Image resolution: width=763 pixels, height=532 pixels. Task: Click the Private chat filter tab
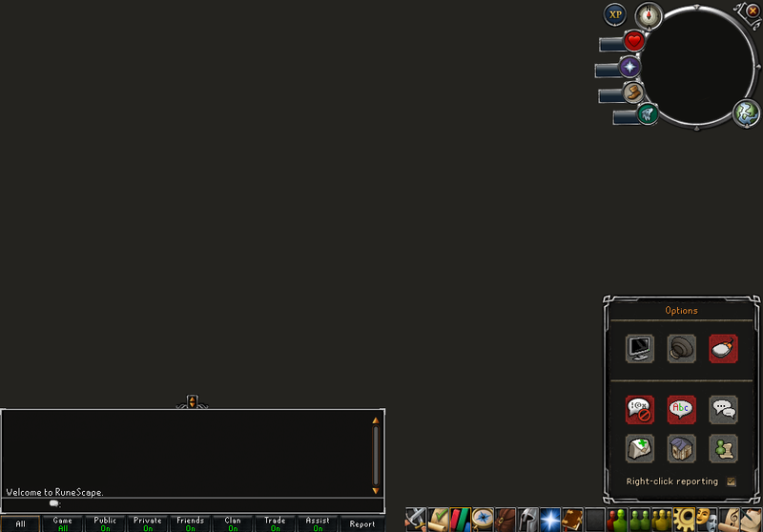[148, 523]
